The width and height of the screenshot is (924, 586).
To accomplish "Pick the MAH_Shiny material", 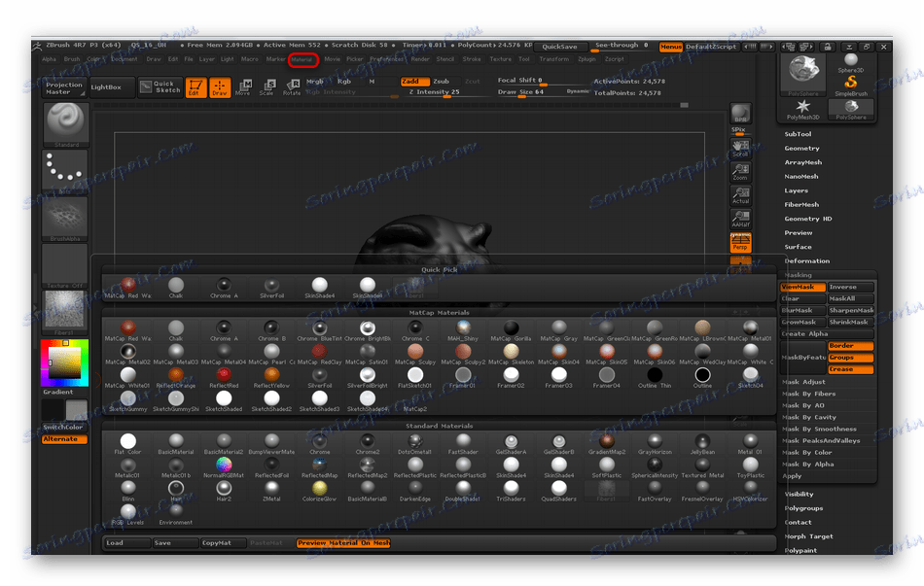I will tap(463, 330).
